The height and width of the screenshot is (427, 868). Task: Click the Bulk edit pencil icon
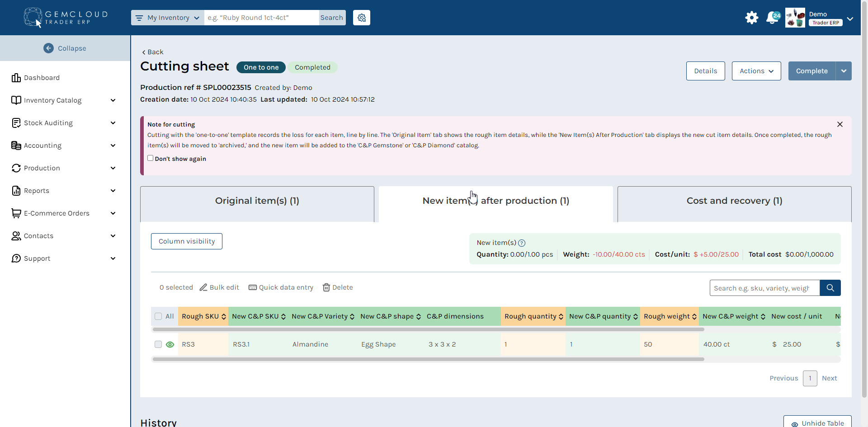coord(203,287)
